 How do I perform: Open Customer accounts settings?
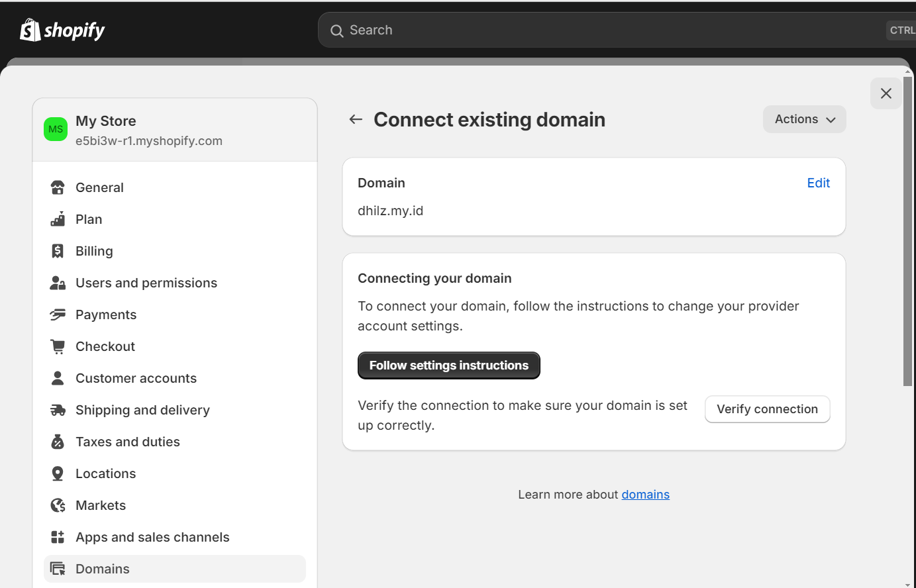pyautogui.click(x=175, y=378)
